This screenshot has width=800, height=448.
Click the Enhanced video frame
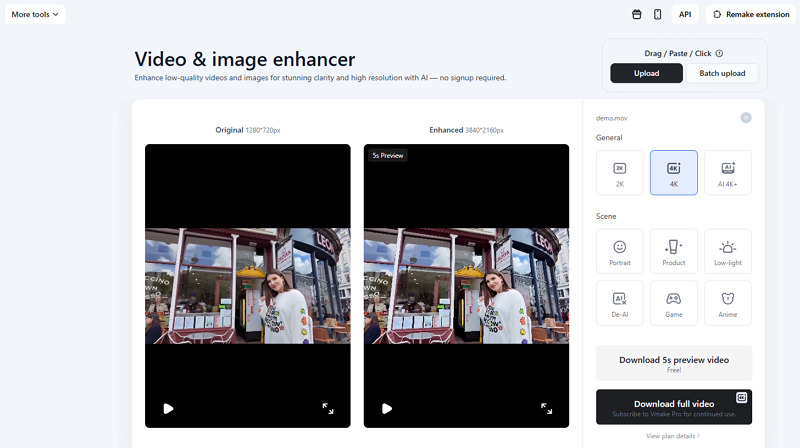(466, 286)
